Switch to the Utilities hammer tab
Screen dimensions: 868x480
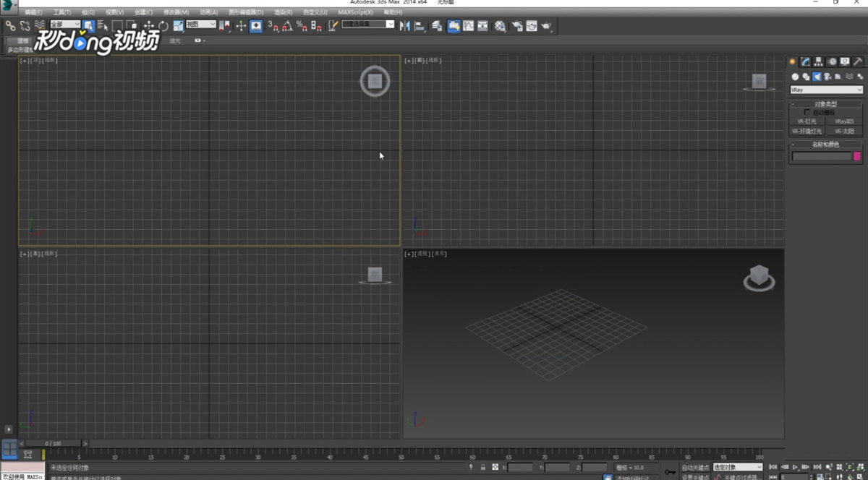[x=858, y=61]
